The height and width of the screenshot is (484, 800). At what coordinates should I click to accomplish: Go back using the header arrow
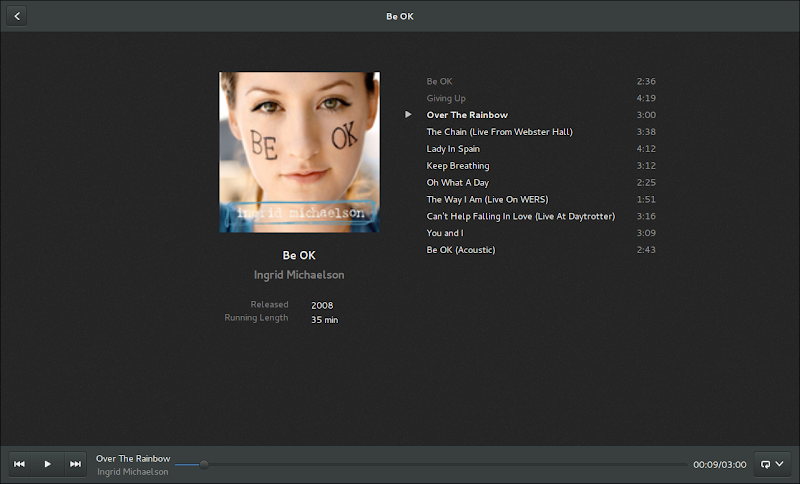(17, 16)
